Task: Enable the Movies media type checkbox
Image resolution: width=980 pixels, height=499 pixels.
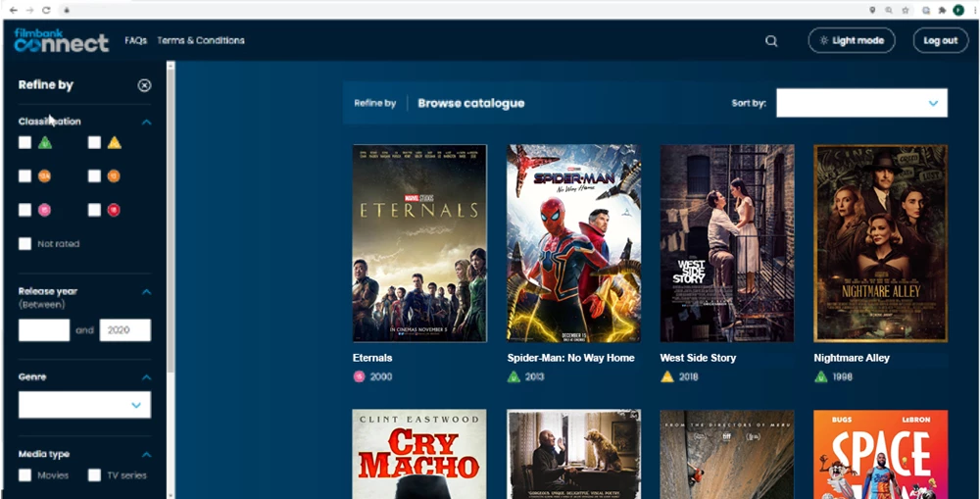Action: click(25, 475)
